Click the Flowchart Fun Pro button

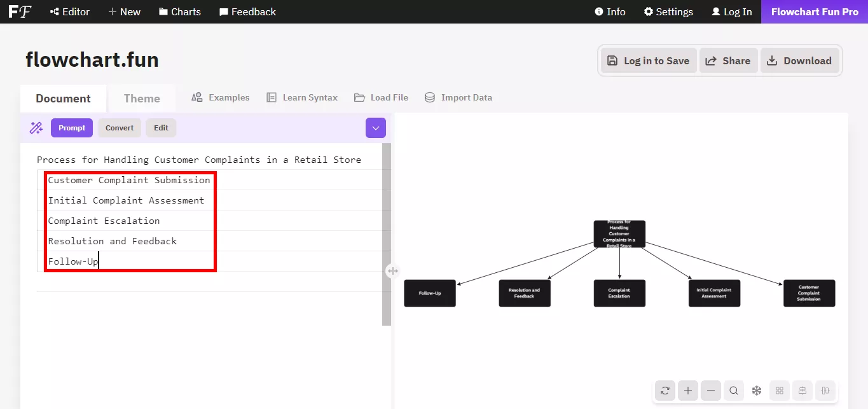click(x=814, y=11)
